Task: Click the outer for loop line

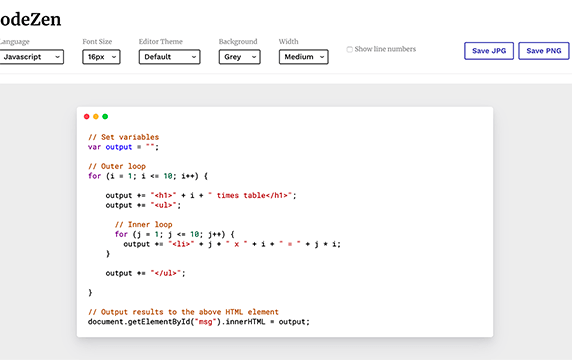Action: click(x=148, y=176)
